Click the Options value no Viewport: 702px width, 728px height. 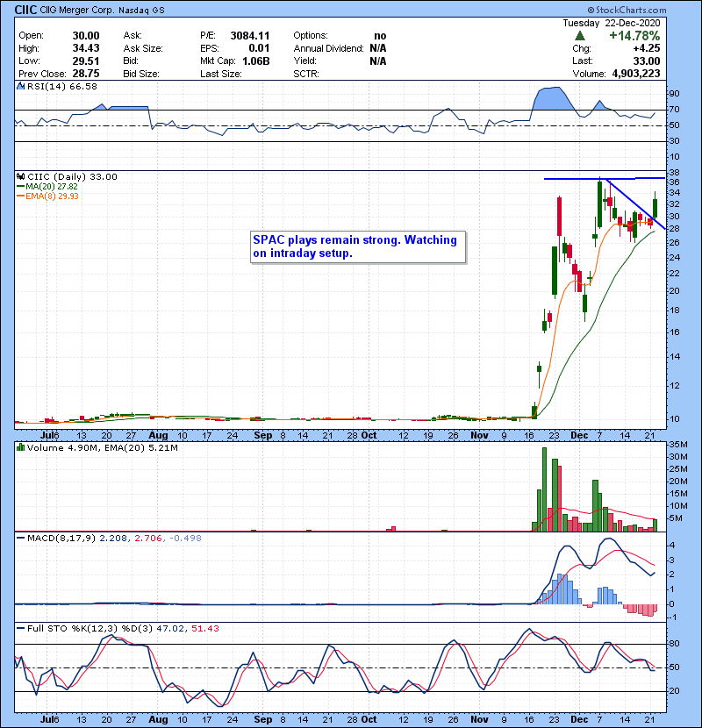tap(380, 36)
